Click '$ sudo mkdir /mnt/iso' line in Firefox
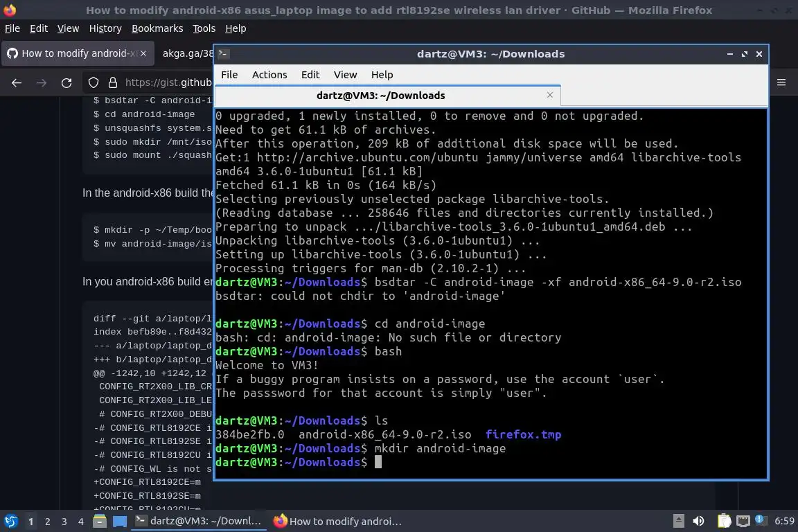 pyautogui.click(x=152, y=142)
